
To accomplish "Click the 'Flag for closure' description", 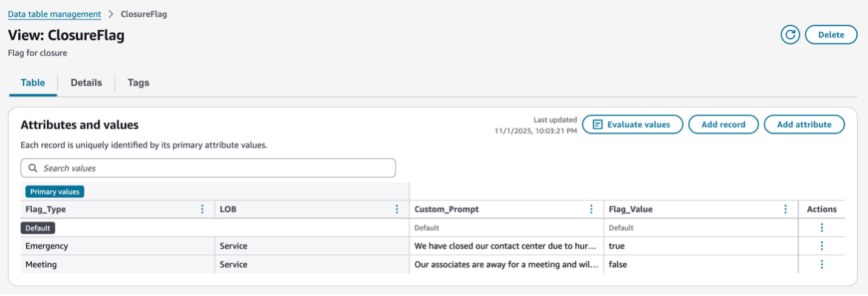I will [x=38, y=53].
